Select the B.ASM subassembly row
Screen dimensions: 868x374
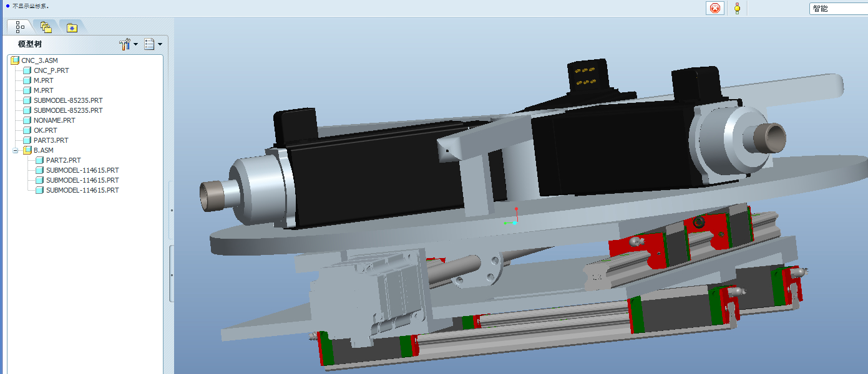tap(38, 150)
